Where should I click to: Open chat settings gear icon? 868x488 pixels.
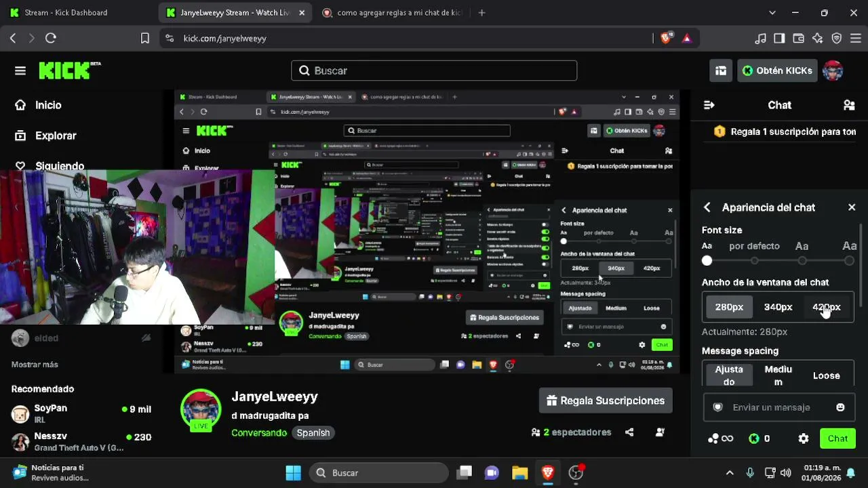(804, 439)
